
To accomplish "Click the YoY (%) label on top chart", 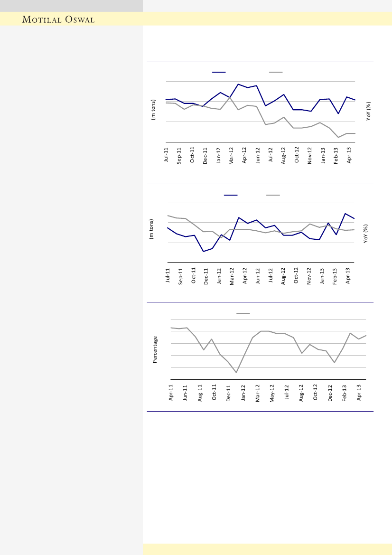I will point(368,112).
